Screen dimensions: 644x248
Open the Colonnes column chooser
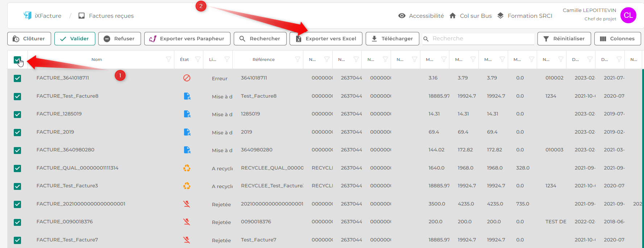tap(617, 38)
